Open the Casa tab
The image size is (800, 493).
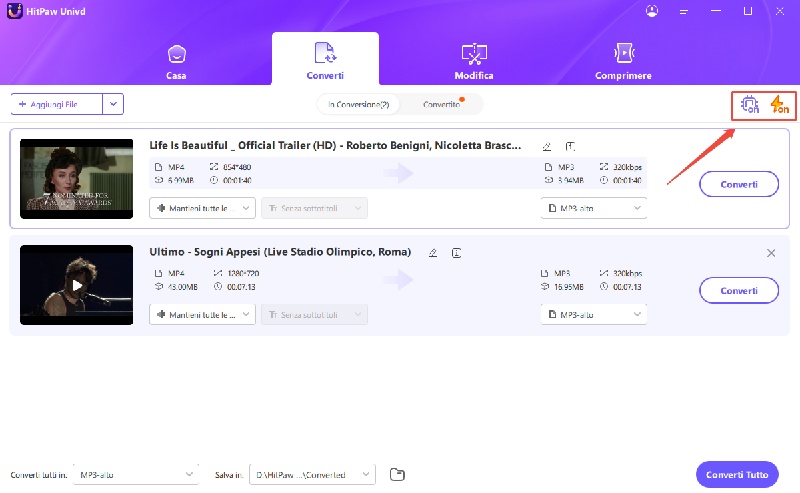(176, 59)
